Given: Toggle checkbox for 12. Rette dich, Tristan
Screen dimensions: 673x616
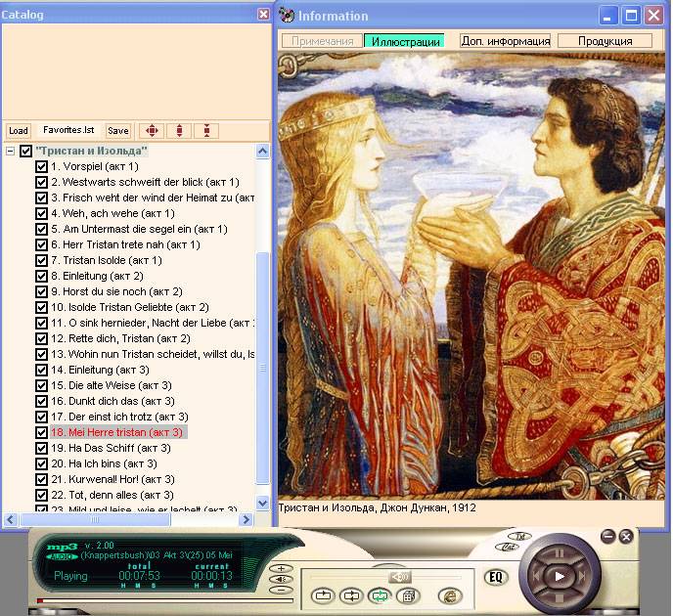Looking at the screenshot, I should (42, 338).
